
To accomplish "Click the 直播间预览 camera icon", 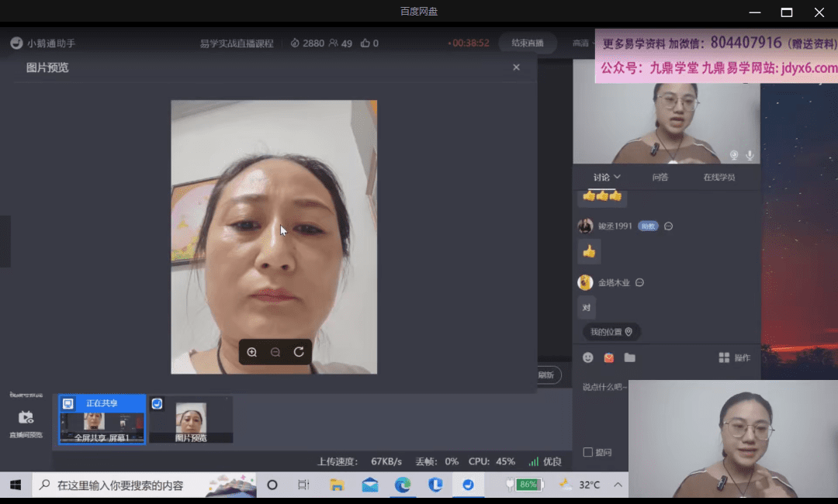I will (x=26, y=417).
